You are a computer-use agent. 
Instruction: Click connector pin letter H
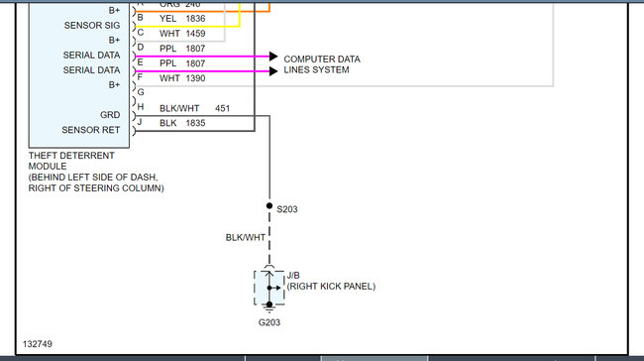(x=141, y=107)
